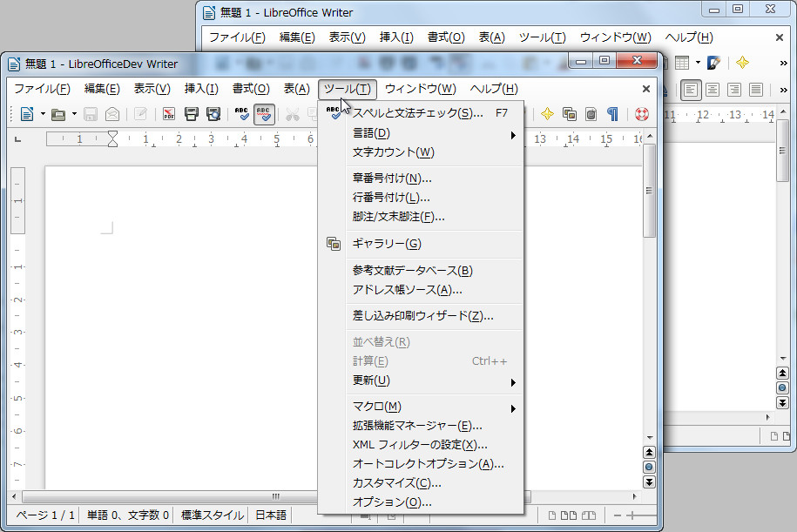Print the document using the printer icon
Screen dimensions: 797x532
[x=191, y=114]
